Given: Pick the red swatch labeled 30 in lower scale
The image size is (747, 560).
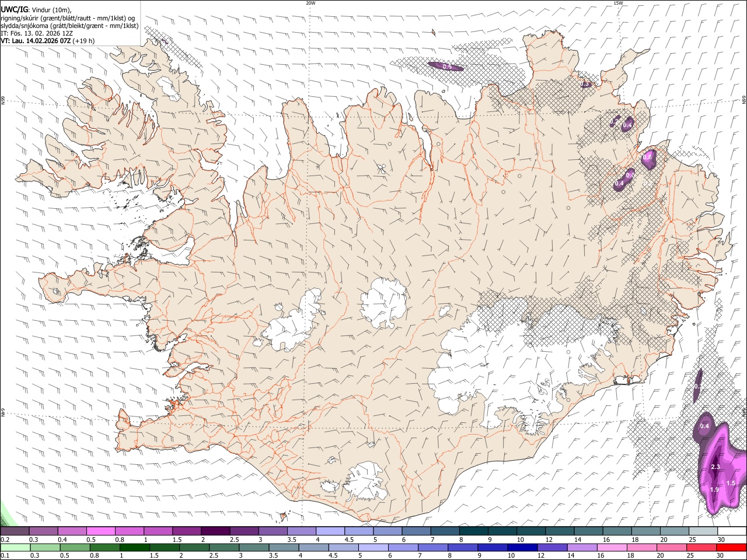Looking at the screenshot, I should [x=731, y=547].
